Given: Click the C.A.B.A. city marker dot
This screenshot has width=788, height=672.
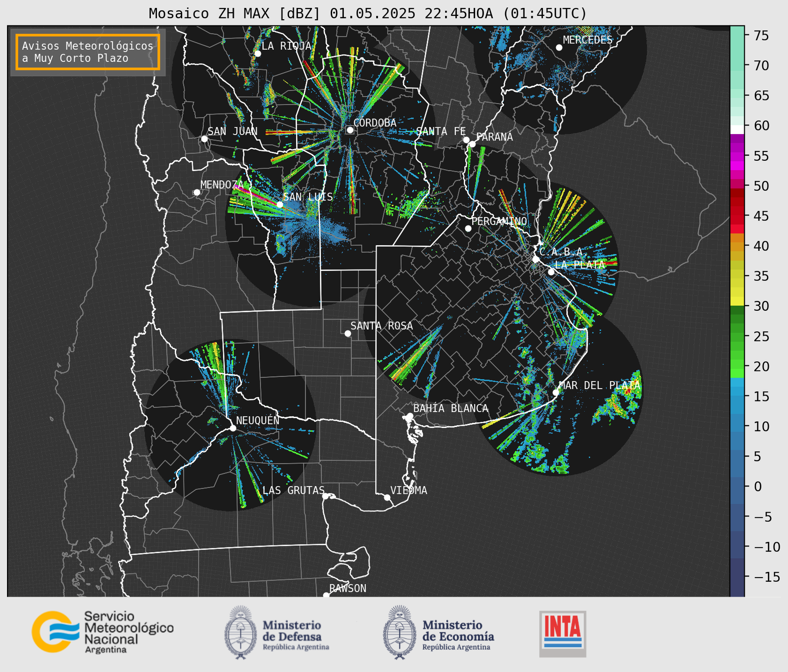Looking at the screenshot, I should coord(536,259).
